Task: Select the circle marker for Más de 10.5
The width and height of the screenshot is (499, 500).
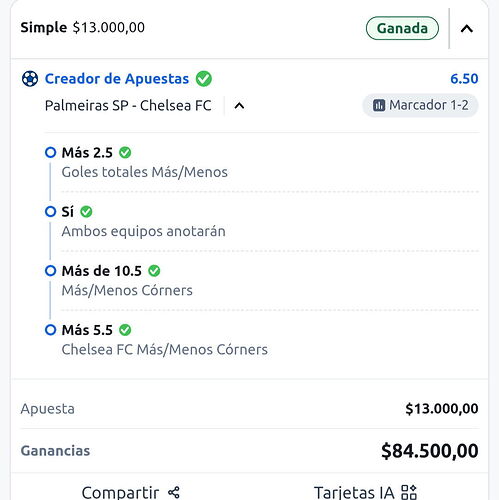Action: coord(50,271)
